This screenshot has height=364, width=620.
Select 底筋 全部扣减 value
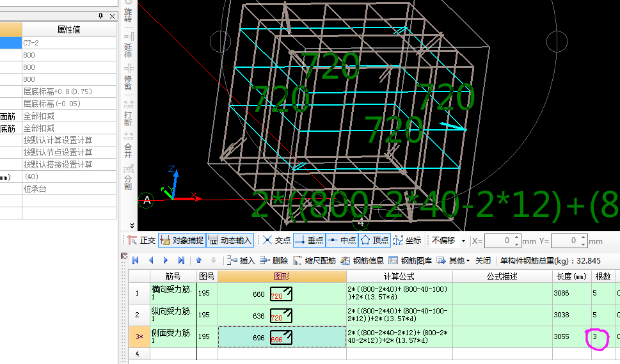pyautogui.click(x=69, y=128)
